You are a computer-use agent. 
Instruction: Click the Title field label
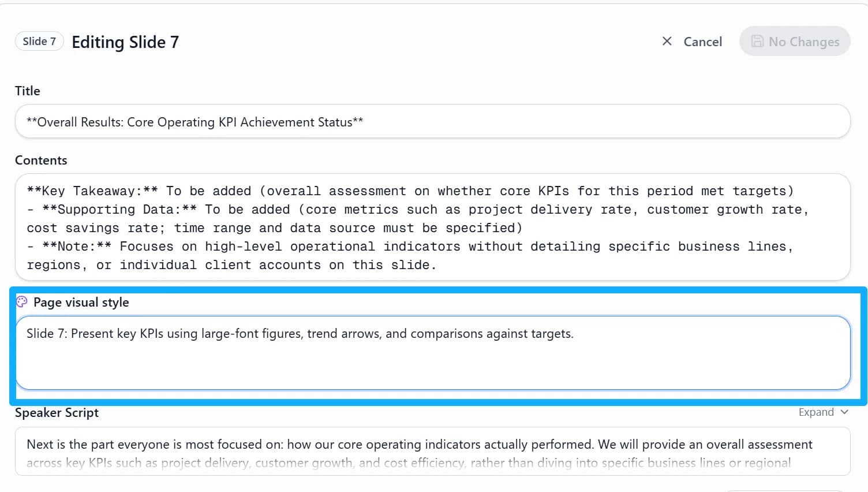coord(28,91)
